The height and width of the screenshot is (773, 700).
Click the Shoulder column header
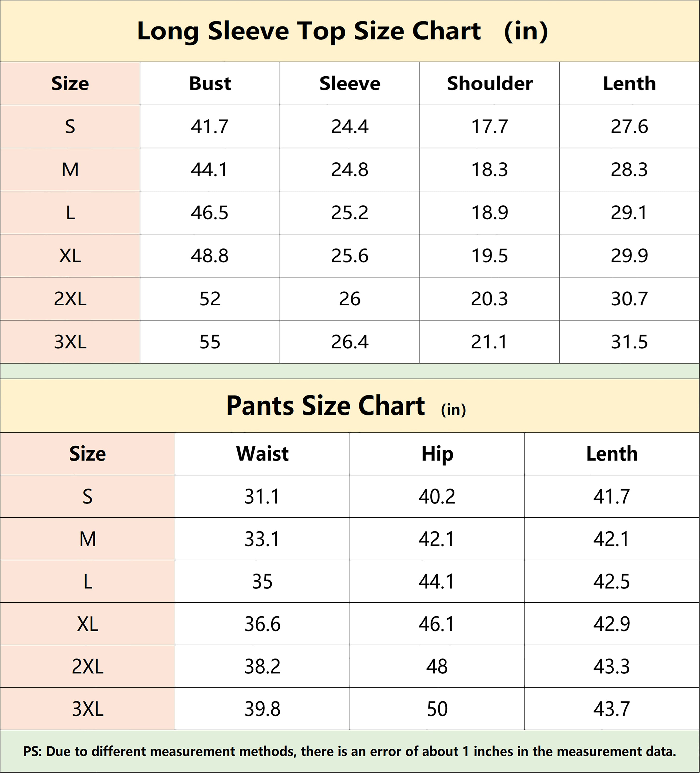pyautogui.click(x=490, y=83)
